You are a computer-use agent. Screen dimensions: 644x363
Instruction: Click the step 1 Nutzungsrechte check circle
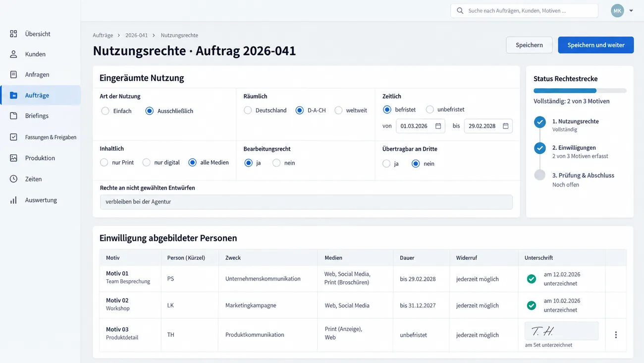(540, 122)
